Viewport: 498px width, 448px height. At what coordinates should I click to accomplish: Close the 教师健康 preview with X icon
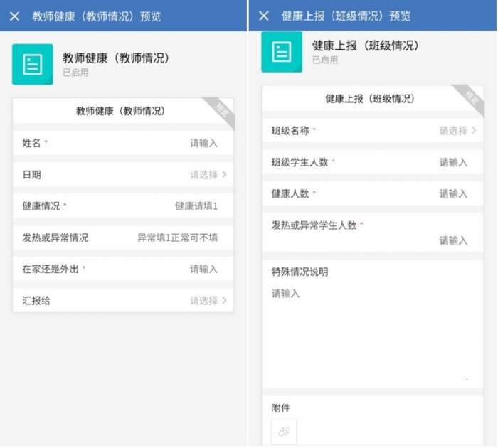coord(14,16)
